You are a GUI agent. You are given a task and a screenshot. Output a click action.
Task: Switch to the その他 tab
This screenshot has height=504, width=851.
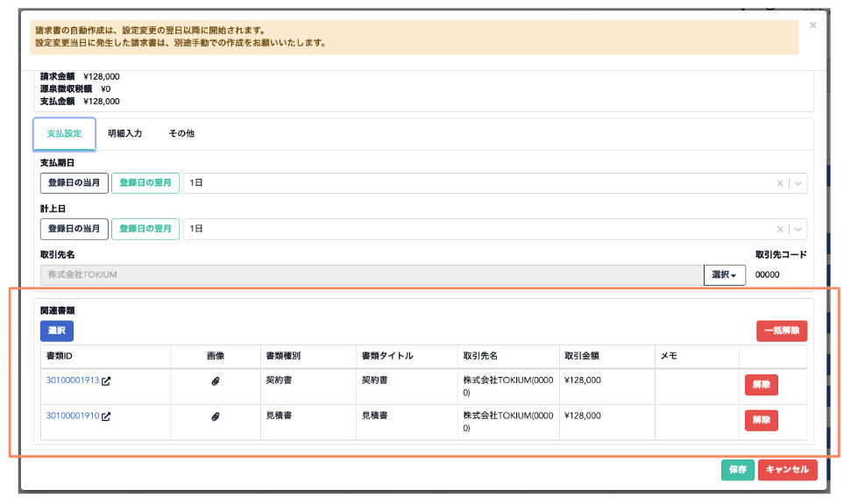181,133
